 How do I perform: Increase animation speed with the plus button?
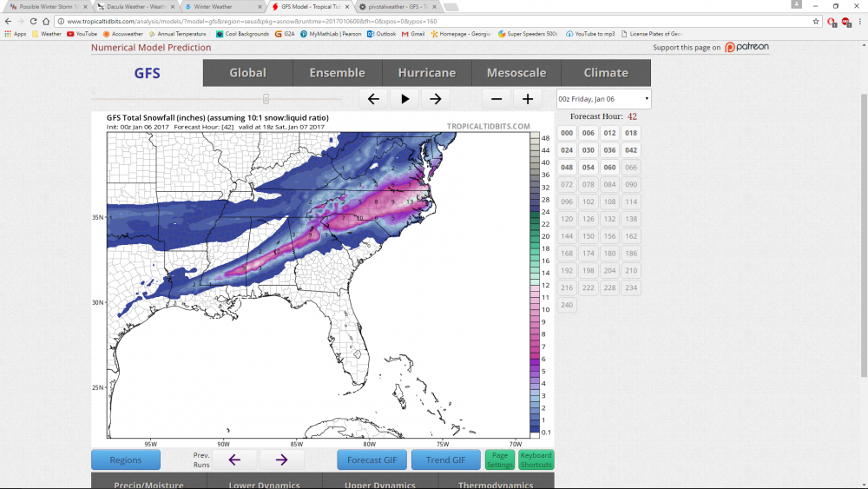point(528,99)
